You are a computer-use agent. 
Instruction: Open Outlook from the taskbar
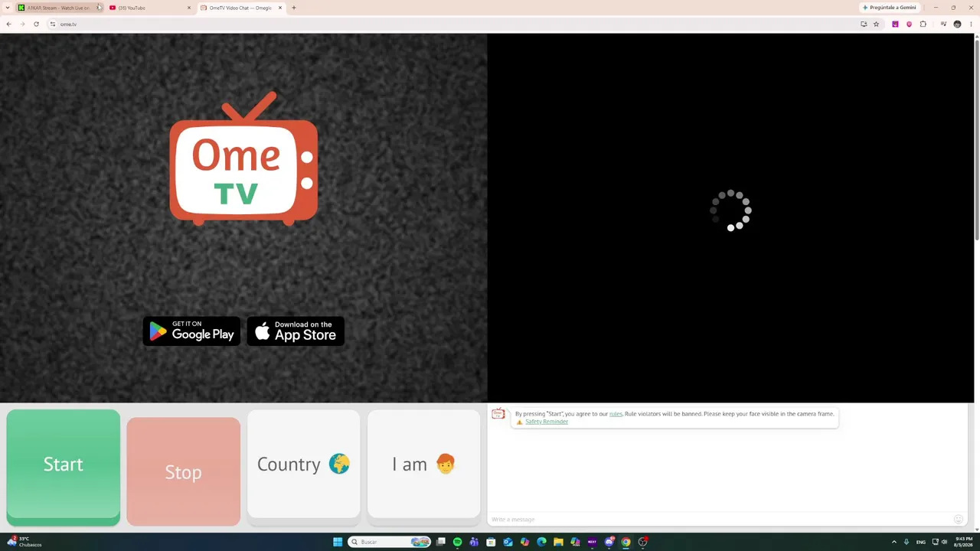tap(508, 542)
